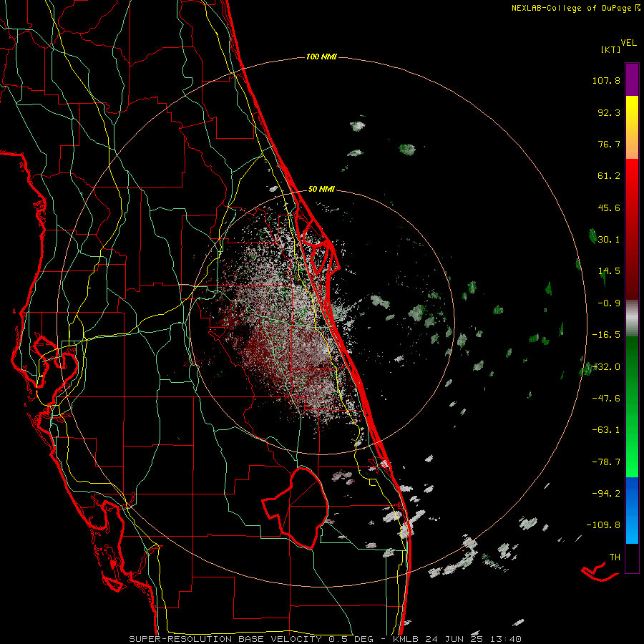644x644 pixels.
Task: Pick the yellow segment of the velocity color bar
Action: [x=632, y=113]
